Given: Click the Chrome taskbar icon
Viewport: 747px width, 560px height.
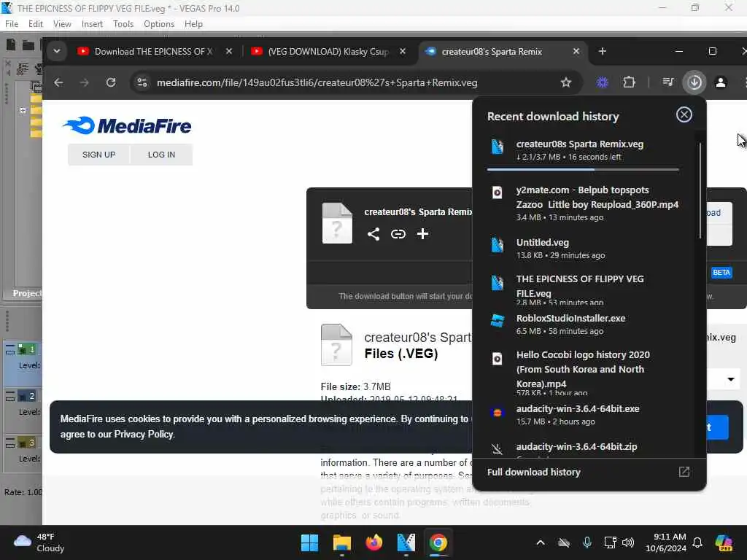Looking at the screenshot, I should point(438,542).
